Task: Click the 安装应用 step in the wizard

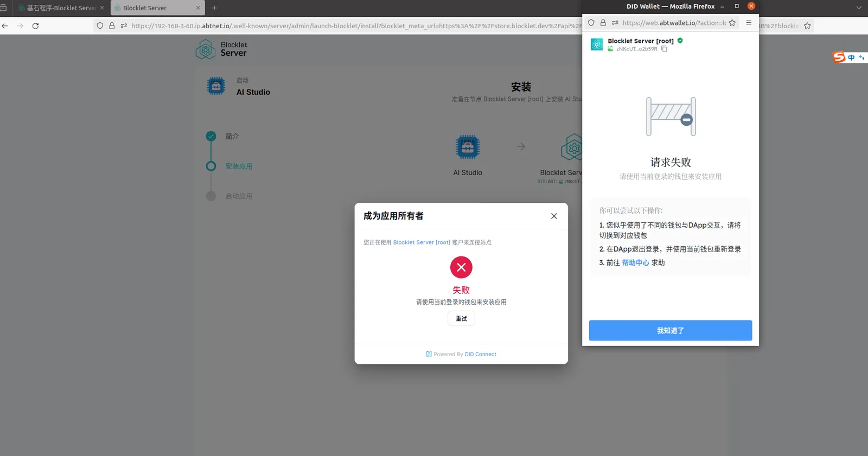Action: point(239,166)
